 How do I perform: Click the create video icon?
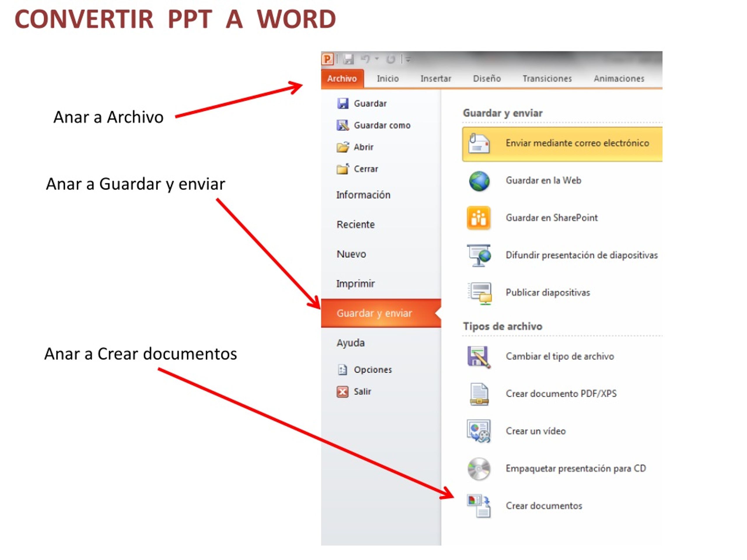(x=479, y=431)
